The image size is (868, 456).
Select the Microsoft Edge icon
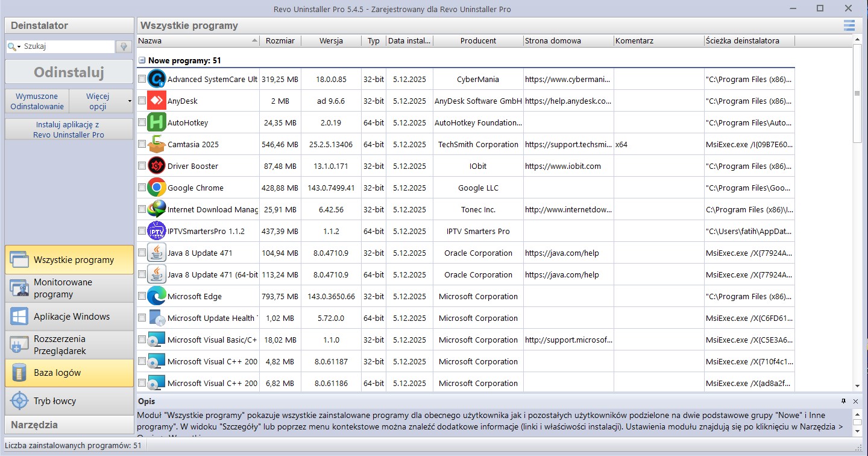pos(157,296)
